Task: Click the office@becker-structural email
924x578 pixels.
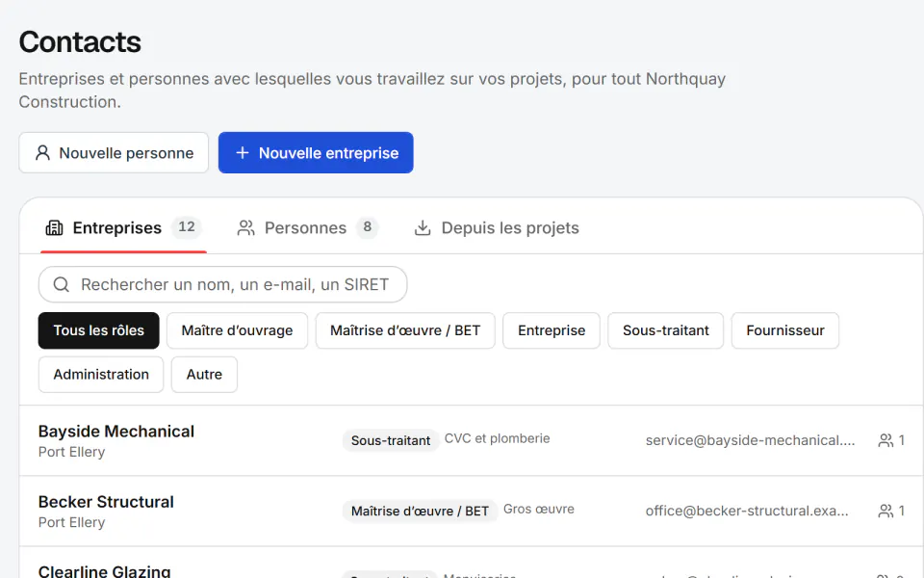Action: 747,511
